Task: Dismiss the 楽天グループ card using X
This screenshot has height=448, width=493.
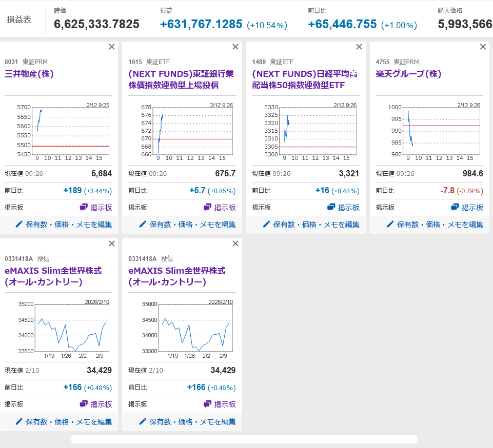Action: (x=483, y=47)
